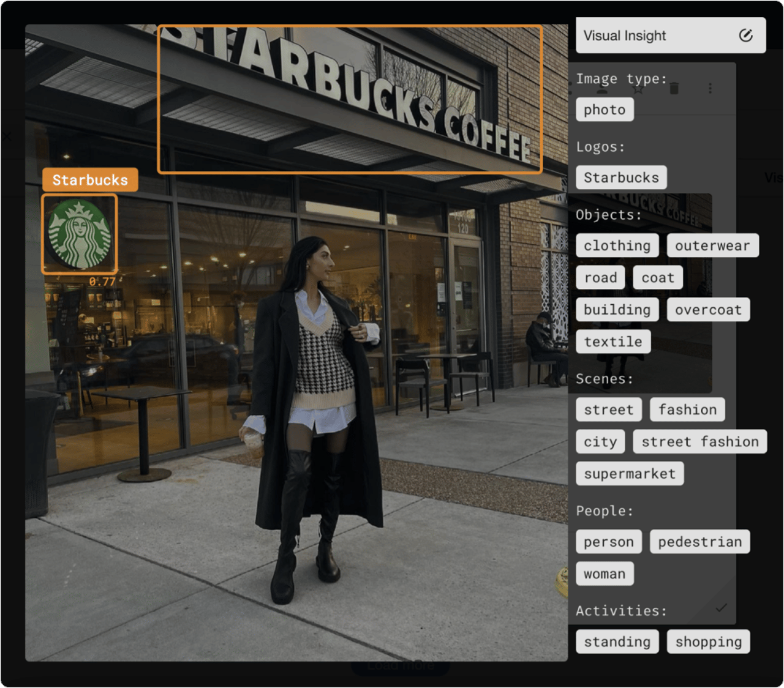This screenshot has width=784, height=688.
Task: Click the 'photo' image type tag
Action: (x=604, y=110)
